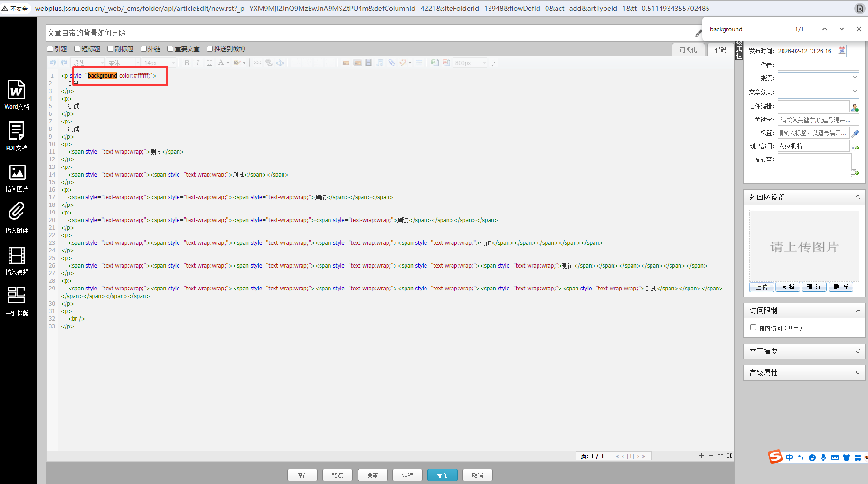Click the add-person icon beside 责任编辑
Image resolution: width=868 pixels, height=484 pixels.
[x=855, y=107]
